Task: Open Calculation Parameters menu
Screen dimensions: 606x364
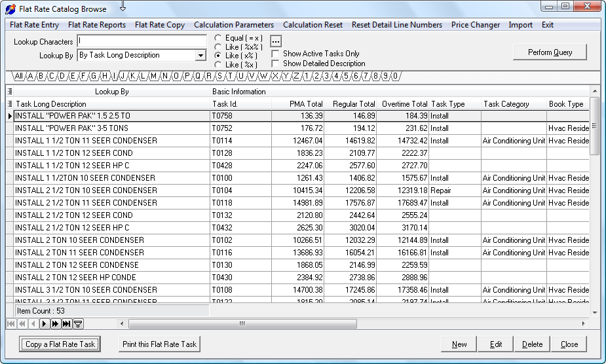Action: click(234, 25)
